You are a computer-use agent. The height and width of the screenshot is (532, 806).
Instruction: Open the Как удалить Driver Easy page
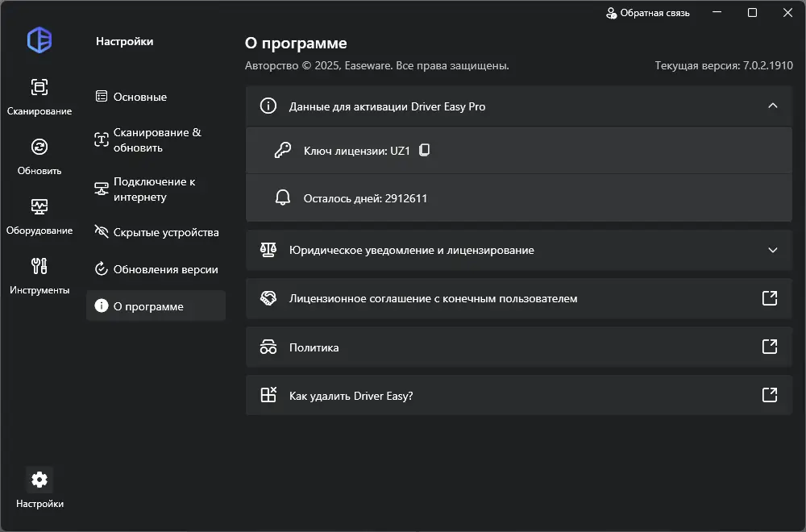click(x=771, y=396)
